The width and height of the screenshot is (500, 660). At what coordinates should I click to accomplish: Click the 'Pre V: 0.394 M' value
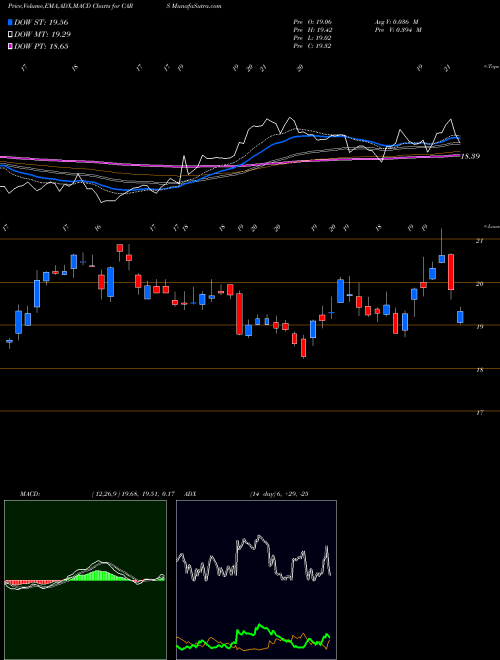click(x=398, y=30)
